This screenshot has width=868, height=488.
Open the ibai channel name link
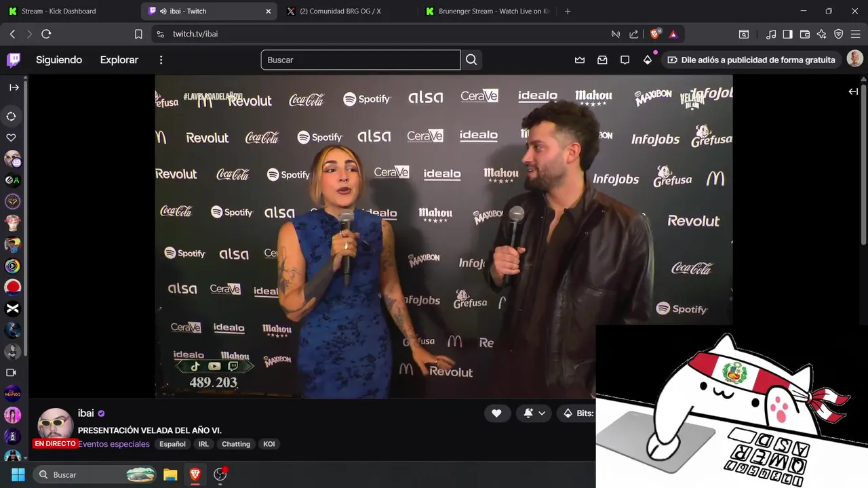(x=86, y=413)
